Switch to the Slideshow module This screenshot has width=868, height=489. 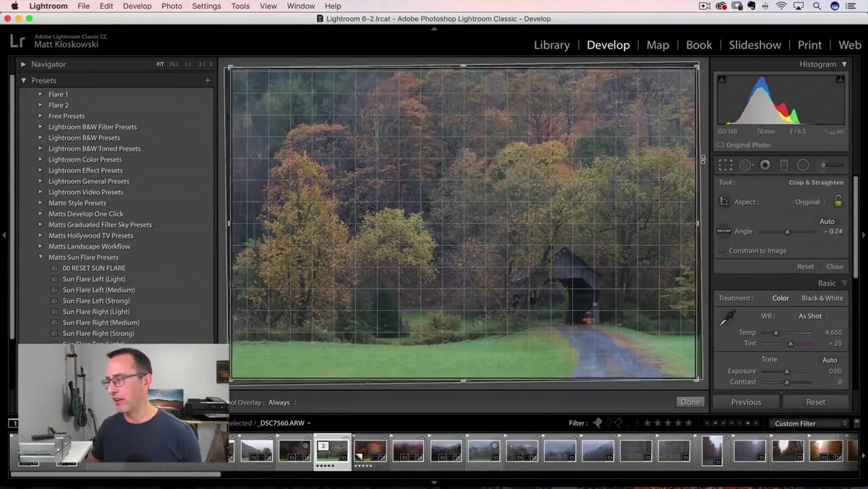click(x=755, y=45)
